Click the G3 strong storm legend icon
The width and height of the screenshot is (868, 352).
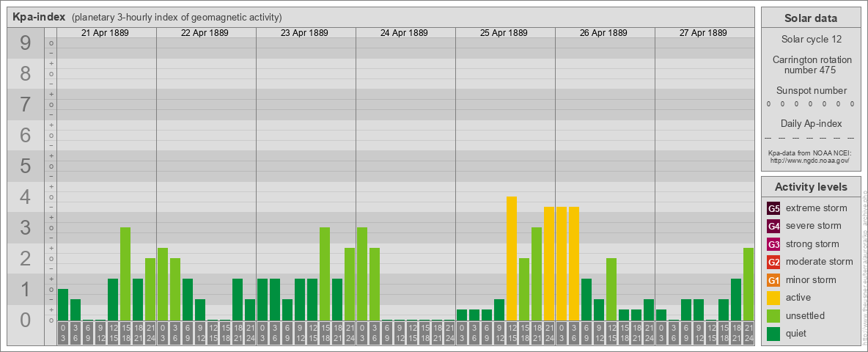pyautogui.click(x=773, y=244)
